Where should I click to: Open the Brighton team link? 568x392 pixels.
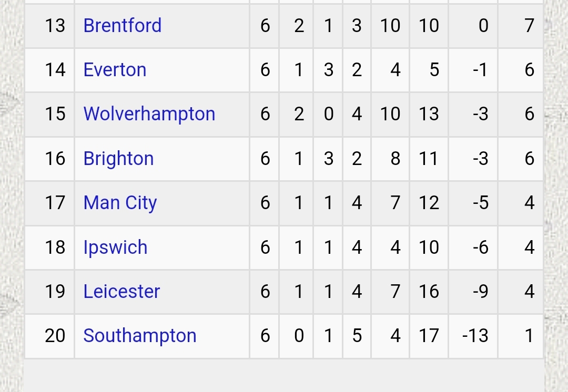tap(118, 159)
